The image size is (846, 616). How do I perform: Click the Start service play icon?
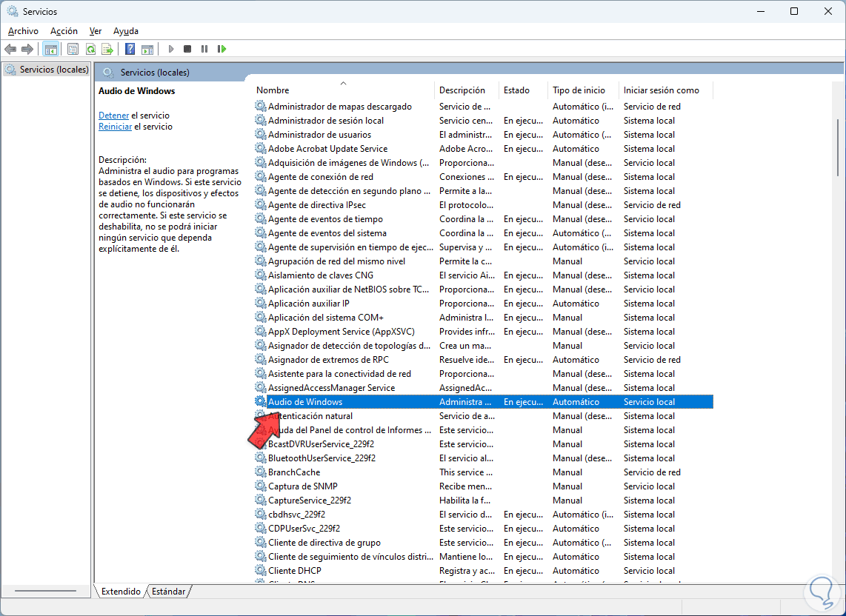(x=171, y=49)
